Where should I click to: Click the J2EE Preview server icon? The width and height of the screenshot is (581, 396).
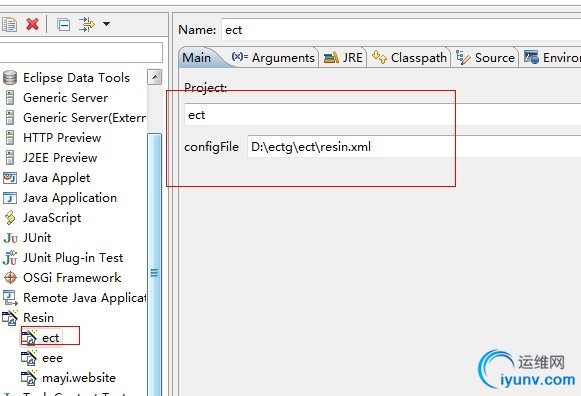pos(10,158)
